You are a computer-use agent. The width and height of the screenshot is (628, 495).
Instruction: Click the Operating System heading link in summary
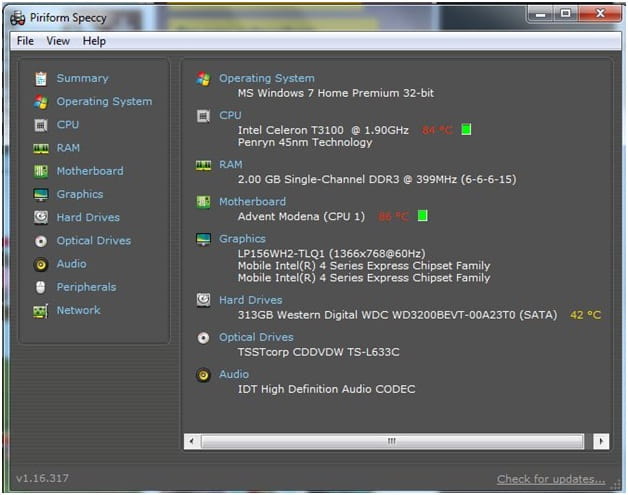tap(267, 78)
